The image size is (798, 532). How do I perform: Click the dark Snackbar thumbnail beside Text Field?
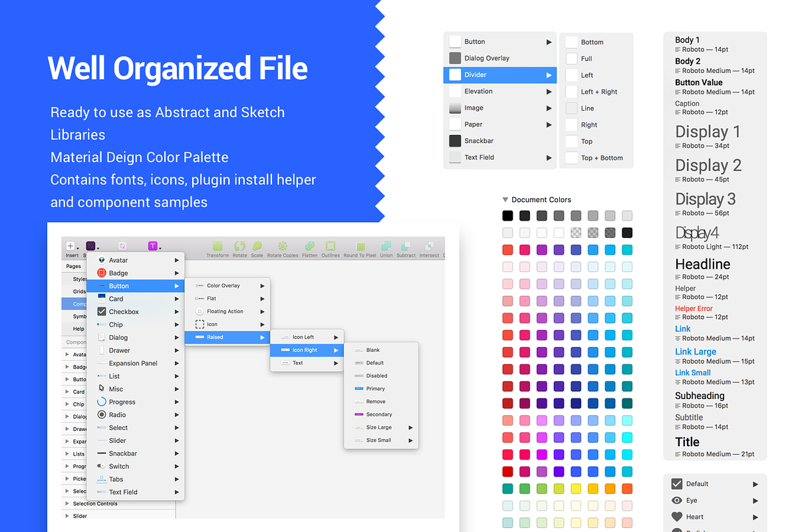point(455,141)
